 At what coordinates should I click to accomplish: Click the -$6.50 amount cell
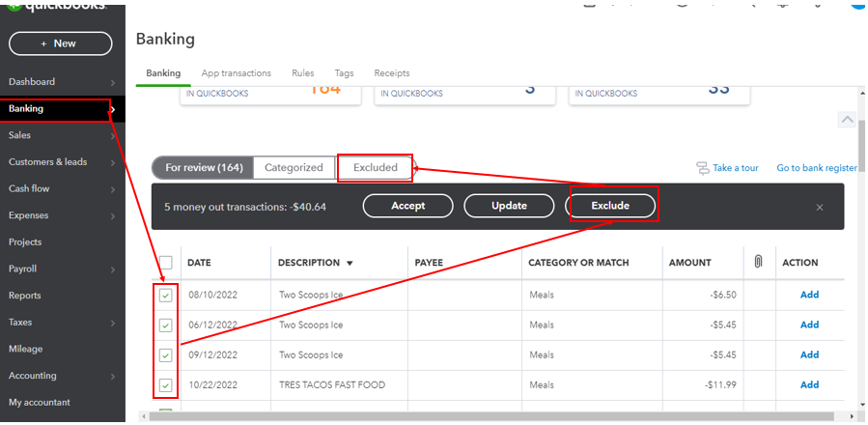tap(723, 295)
